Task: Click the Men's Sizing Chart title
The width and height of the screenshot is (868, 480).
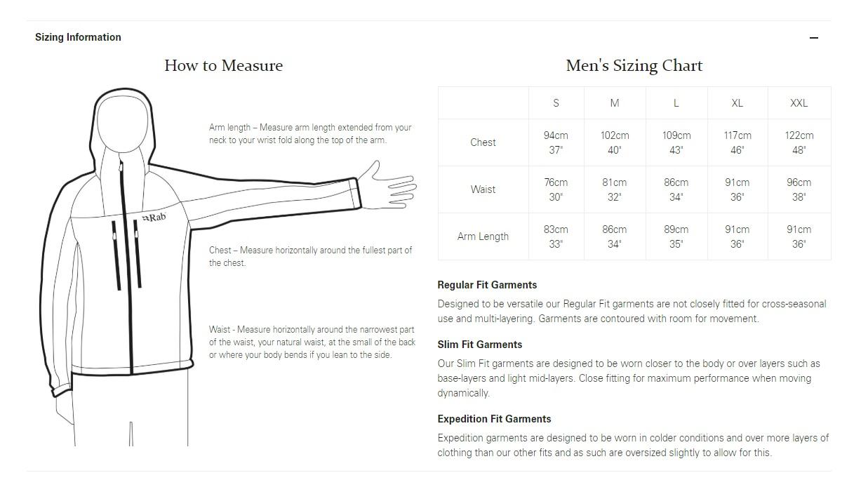Action: coord(634,66)
